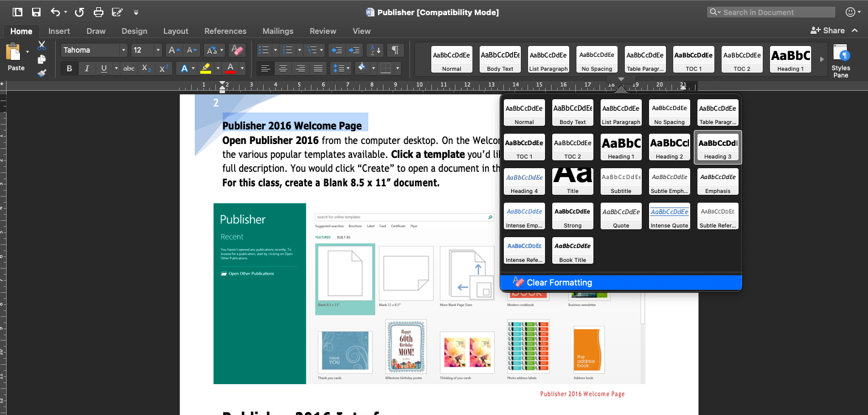Switch to the View tab

point(362,31)
